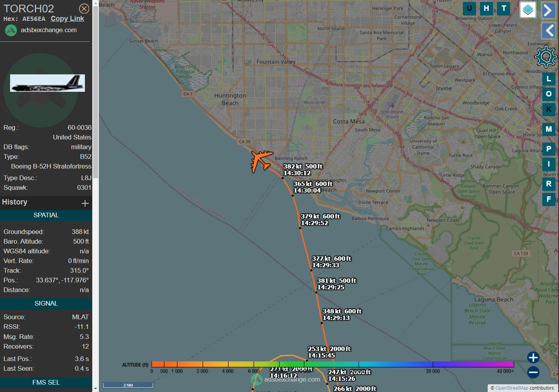Click the Source MLAT value
The image size is (559, 392).
click(x=80, y=317)
